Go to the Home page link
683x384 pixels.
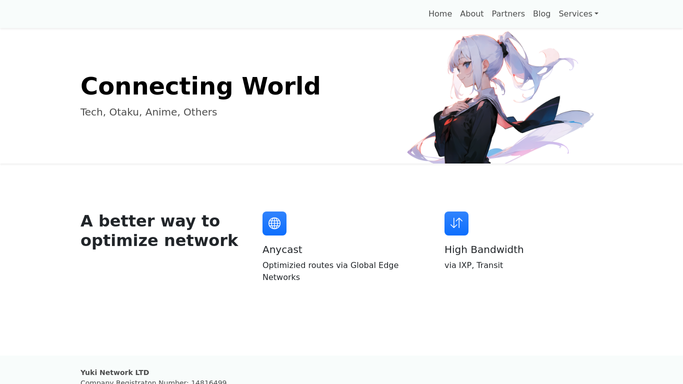[440, 14]
